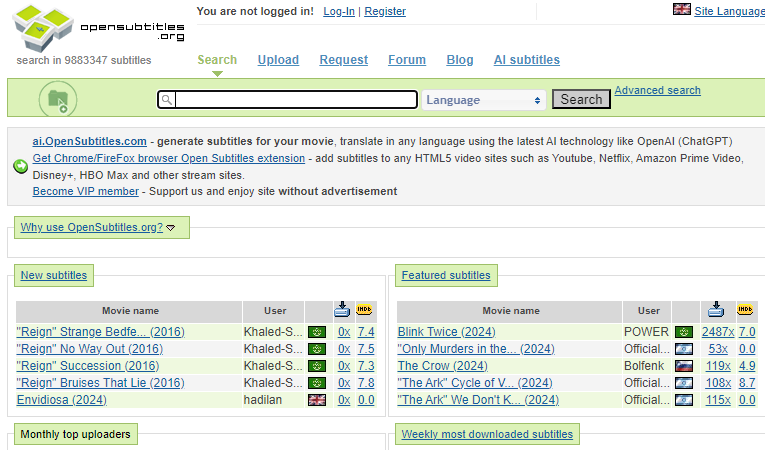Click the Register link

coord(385,11)
